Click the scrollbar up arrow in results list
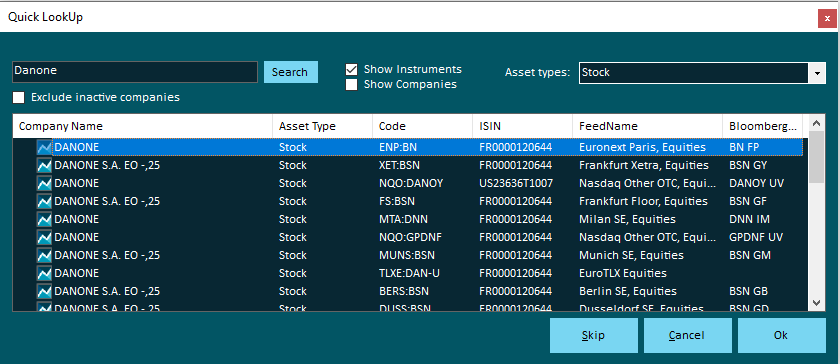This screenshot has height=364, width=840. (816, 124)
